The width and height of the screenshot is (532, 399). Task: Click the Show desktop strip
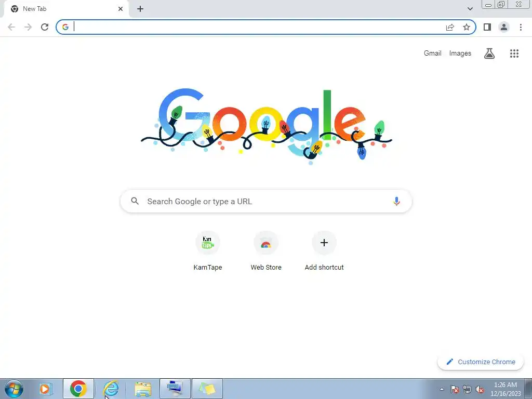(x=528, y=389)
